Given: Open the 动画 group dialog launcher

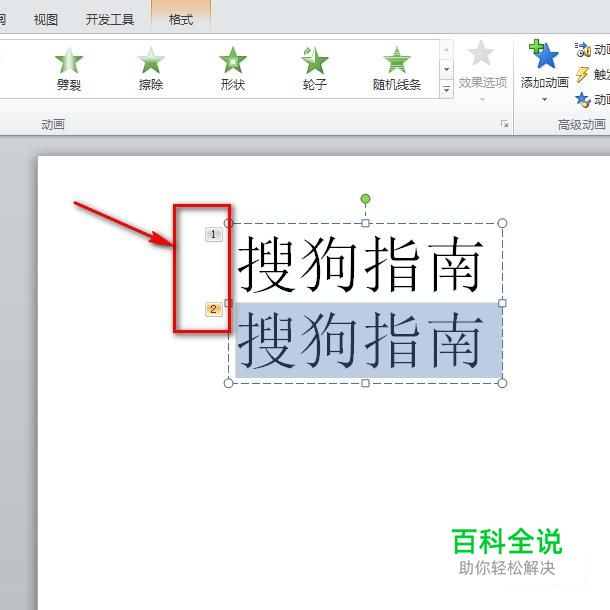Looking at the screenshot, I should pos(505,124).
